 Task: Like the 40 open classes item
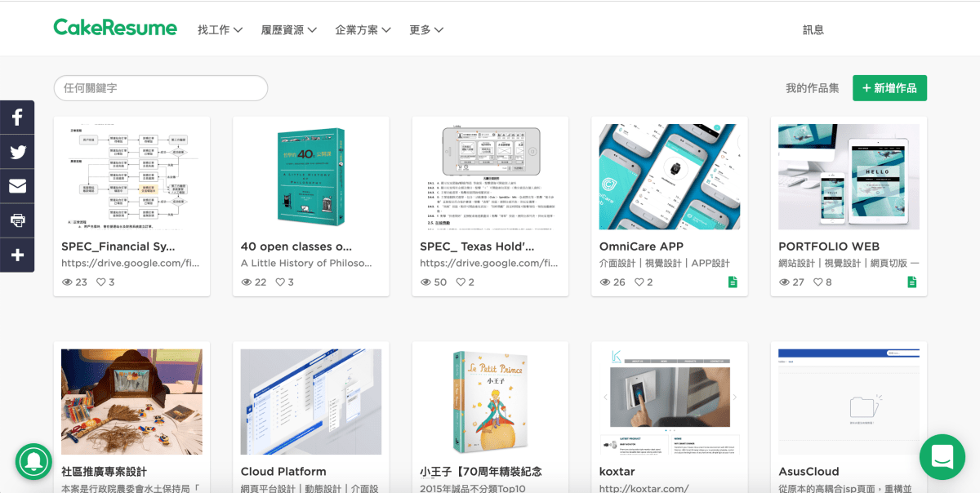pyautogui.click(x=280, y=282)
